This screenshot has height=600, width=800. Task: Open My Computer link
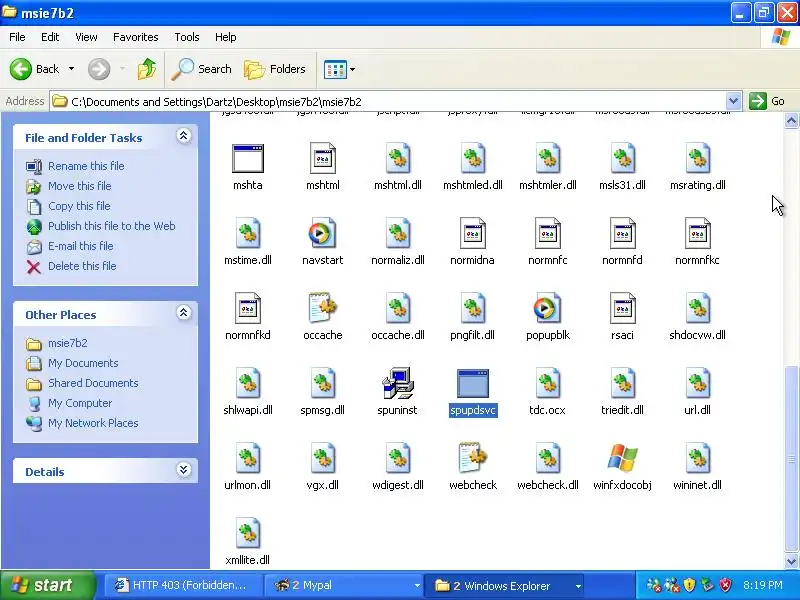pos(80,403)
